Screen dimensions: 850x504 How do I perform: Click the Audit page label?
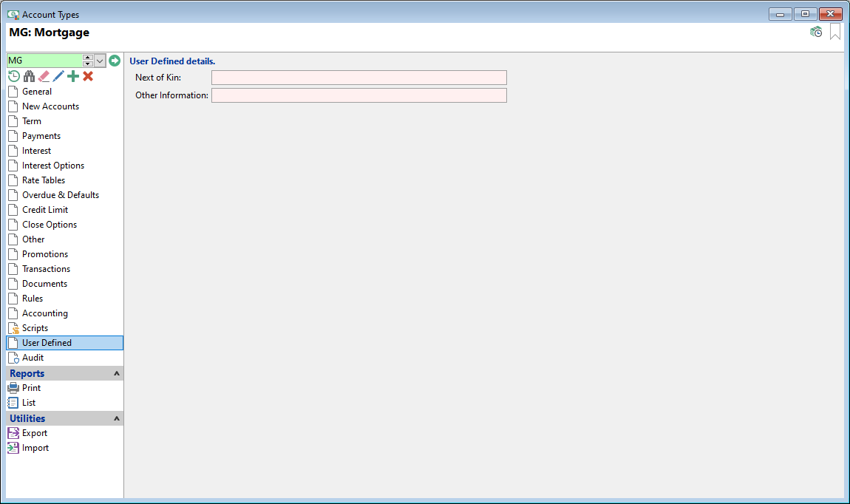[33, 358]
